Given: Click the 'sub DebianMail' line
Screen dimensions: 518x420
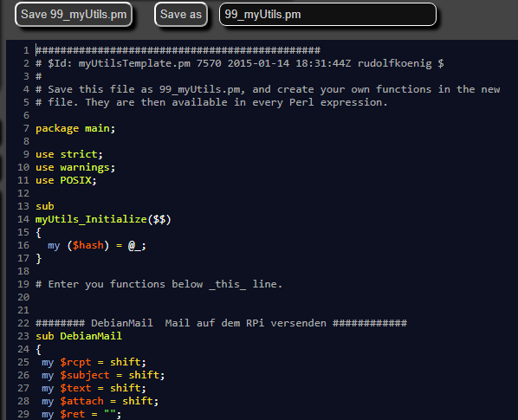Looking at the screenshot, I should click(79, 336).
